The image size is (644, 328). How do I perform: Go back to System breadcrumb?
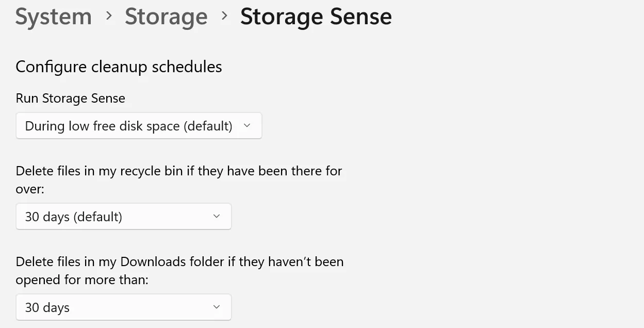[53, 17]
